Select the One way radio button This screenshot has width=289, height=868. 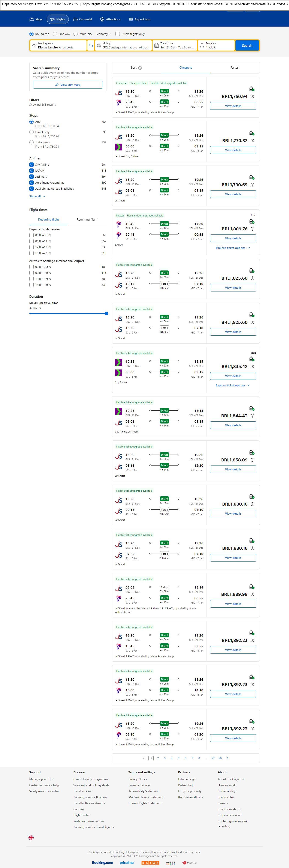[x=55, y=34]
